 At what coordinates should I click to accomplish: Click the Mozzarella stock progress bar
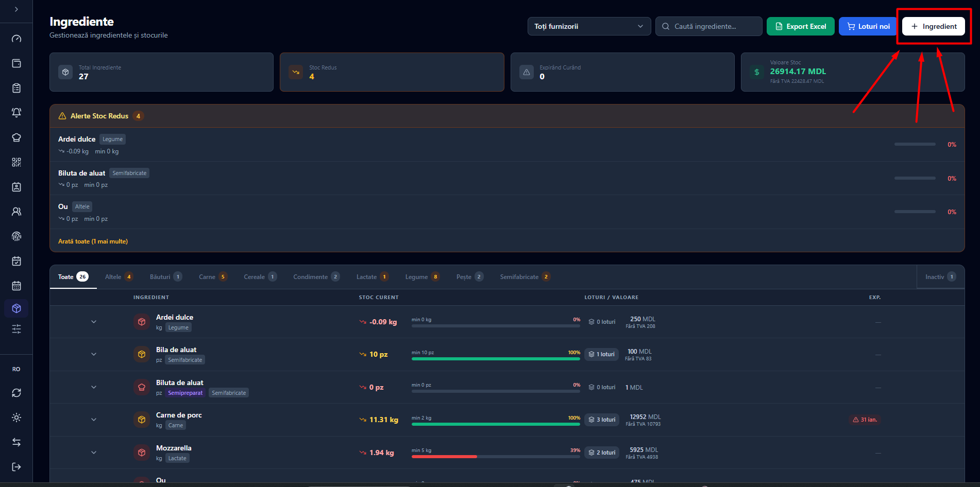(496, 457)
